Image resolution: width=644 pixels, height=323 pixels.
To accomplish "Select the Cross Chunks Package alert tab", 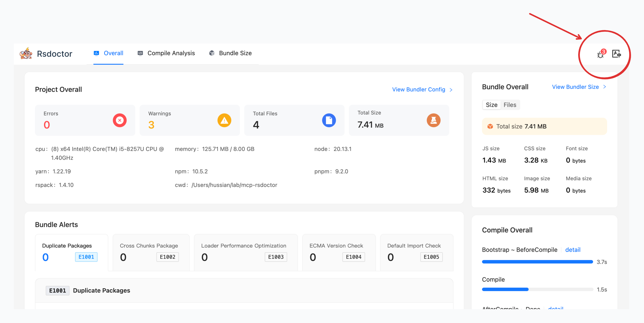I will point(151,252).
